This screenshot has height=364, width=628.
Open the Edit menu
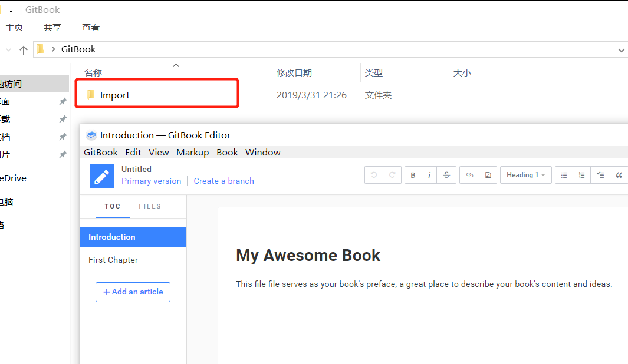(x=133, y=153)
